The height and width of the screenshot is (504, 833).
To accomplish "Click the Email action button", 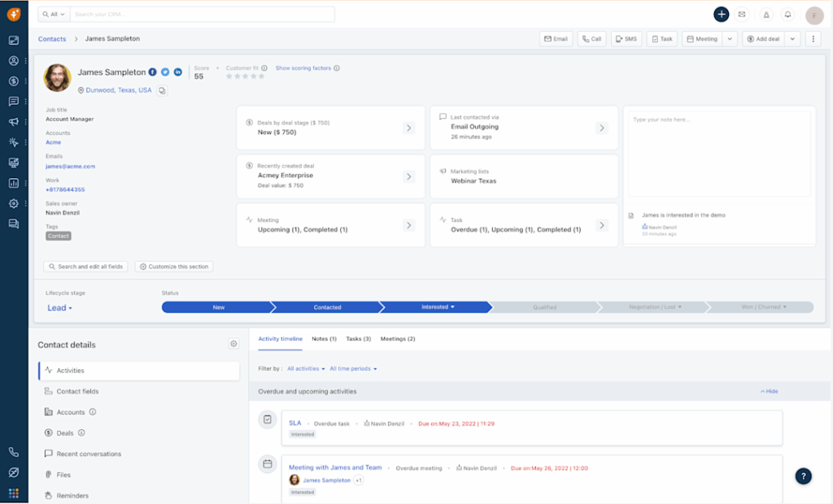I will [x=556, y=39].
